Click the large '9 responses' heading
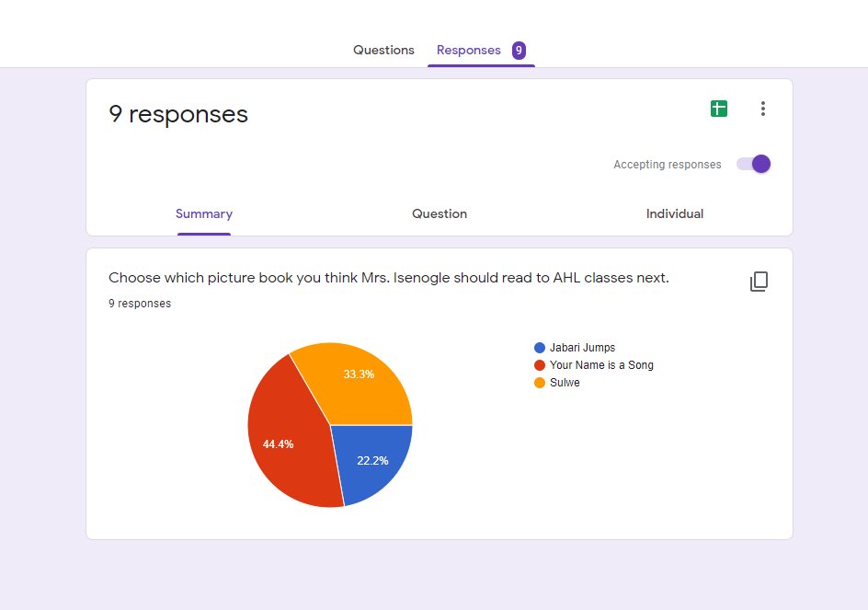The height and width of the screenshot is (610, 868). point(178,114)
